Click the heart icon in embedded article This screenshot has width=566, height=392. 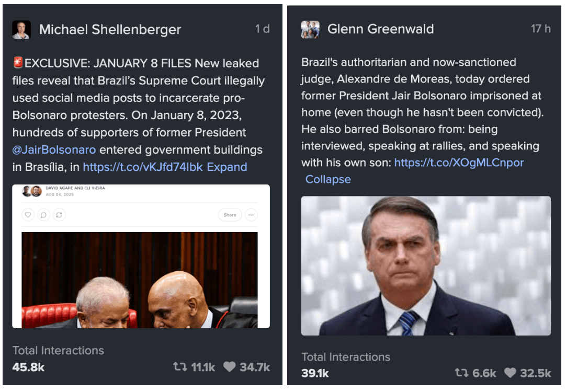(x=28, y=215)
